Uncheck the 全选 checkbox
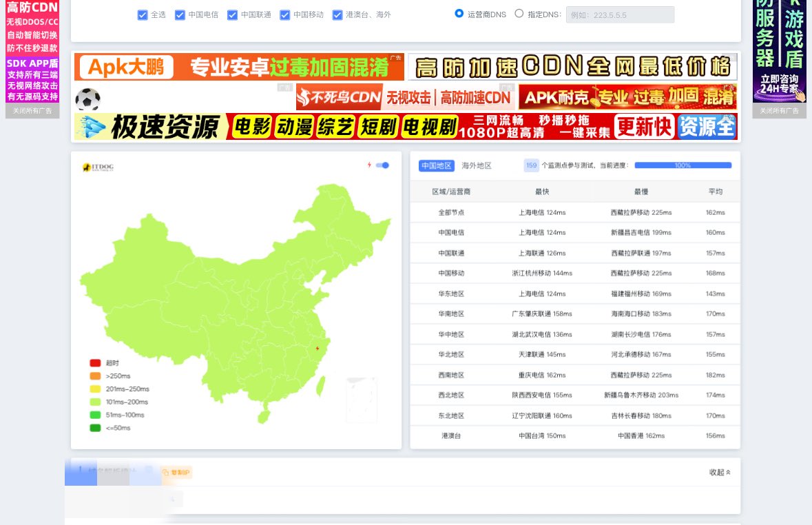812x525 pixels. [x=142, y=14]
